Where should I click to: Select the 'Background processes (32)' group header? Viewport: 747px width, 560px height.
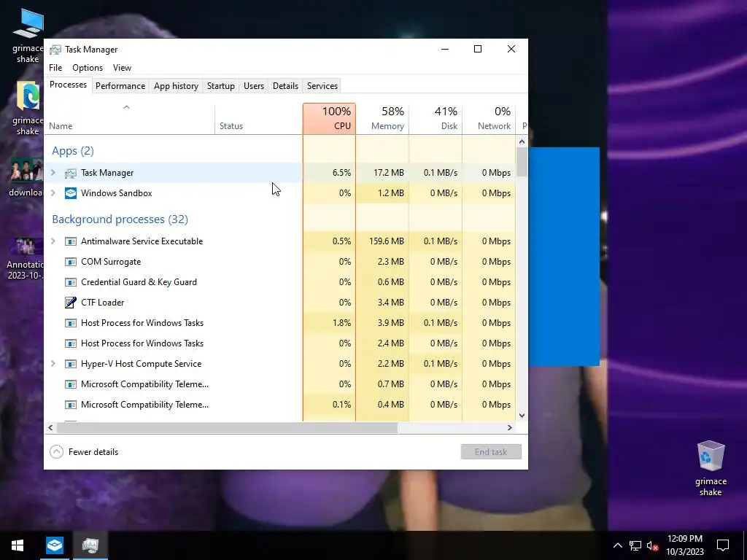pyautogui.click(x=120, y=219)
